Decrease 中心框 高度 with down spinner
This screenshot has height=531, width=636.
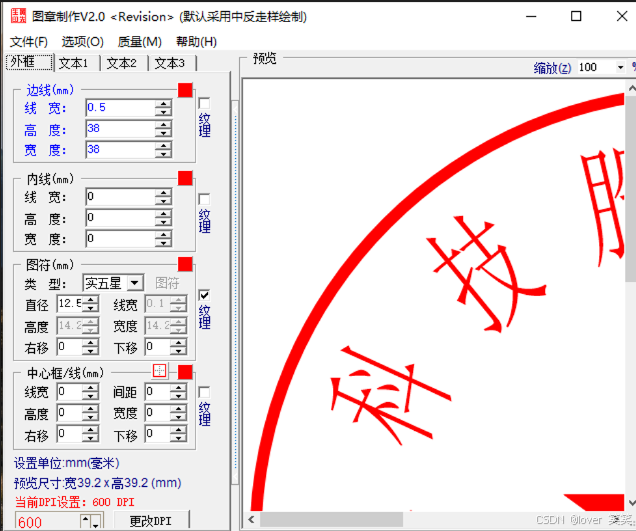point(90,417)
